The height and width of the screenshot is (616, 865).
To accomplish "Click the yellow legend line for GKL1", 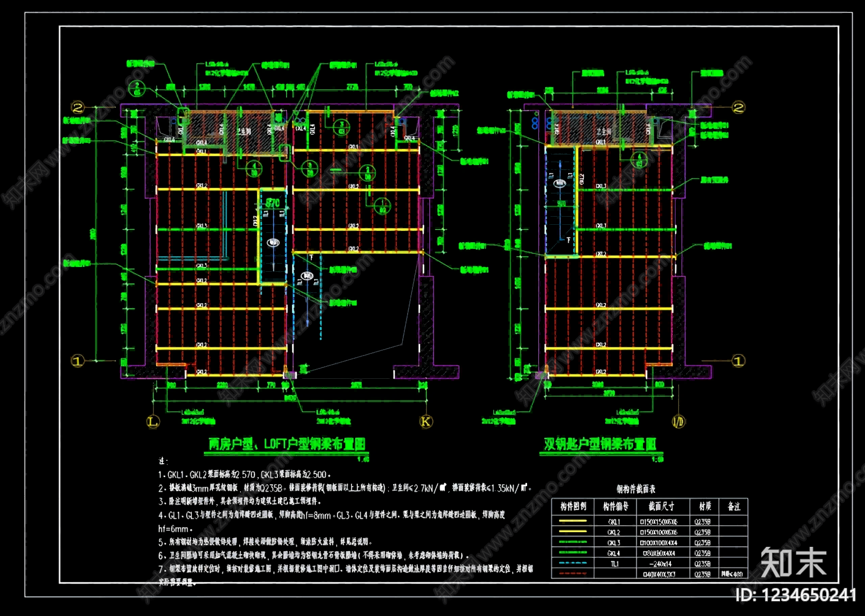I will click(x=573, y=521).
